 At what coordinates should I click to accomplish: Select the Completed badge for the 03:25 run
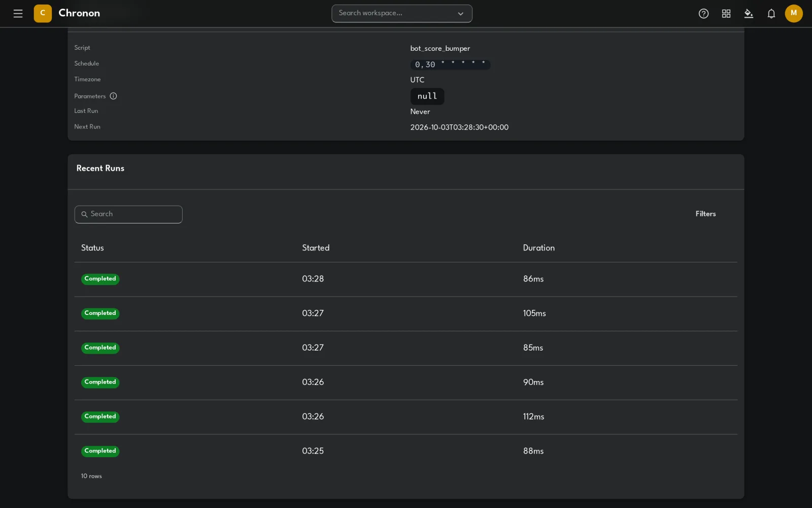click(100, 451)
